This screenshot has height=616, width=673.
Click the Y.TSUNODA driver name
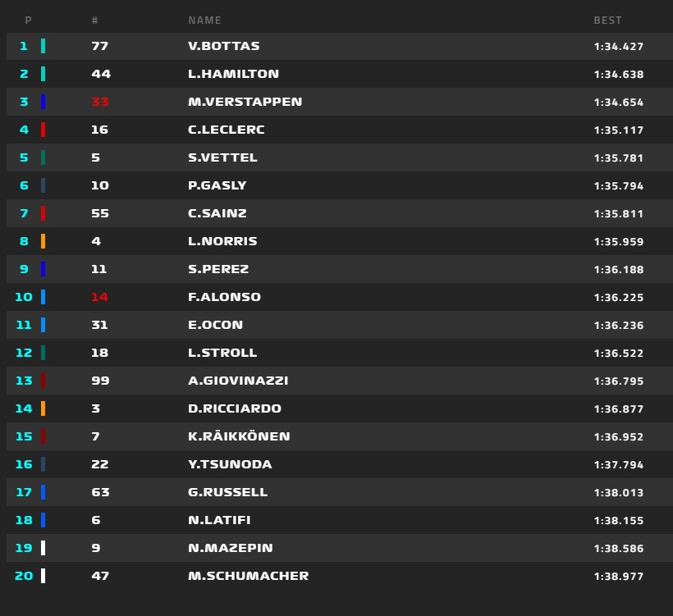(230, 464)
